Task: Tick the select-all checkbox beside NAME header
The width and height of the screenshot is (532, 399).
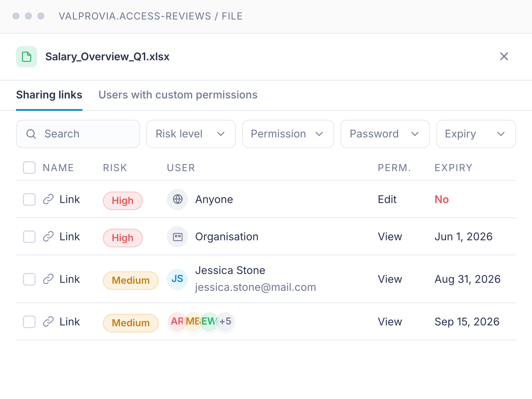Action: (x=29, y=168)
